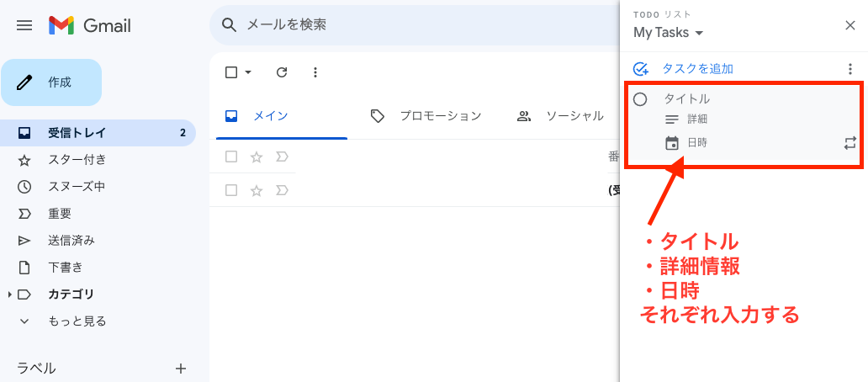
Task: Open the more options icon beside refresh
Action: pos(315,72)
